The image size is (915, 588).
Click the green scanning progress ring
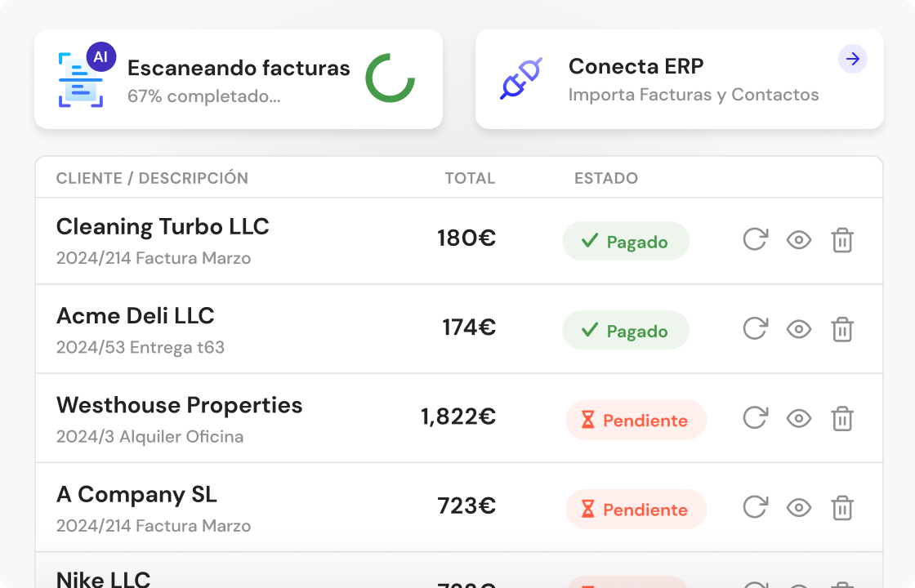click(390, 78)
